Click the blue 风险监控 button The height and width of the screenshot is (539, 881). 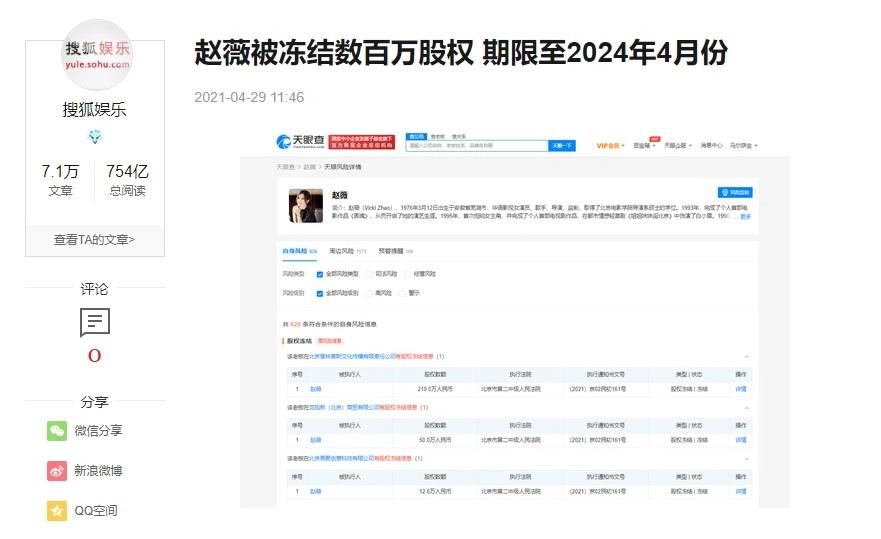735,192
